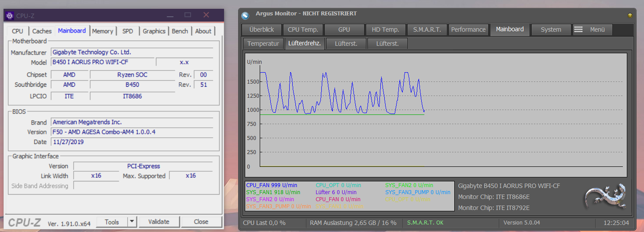Click the Graphic Interface Version PCI-Express field
Screen dimensions: 644x232
[x=143, y=166]
